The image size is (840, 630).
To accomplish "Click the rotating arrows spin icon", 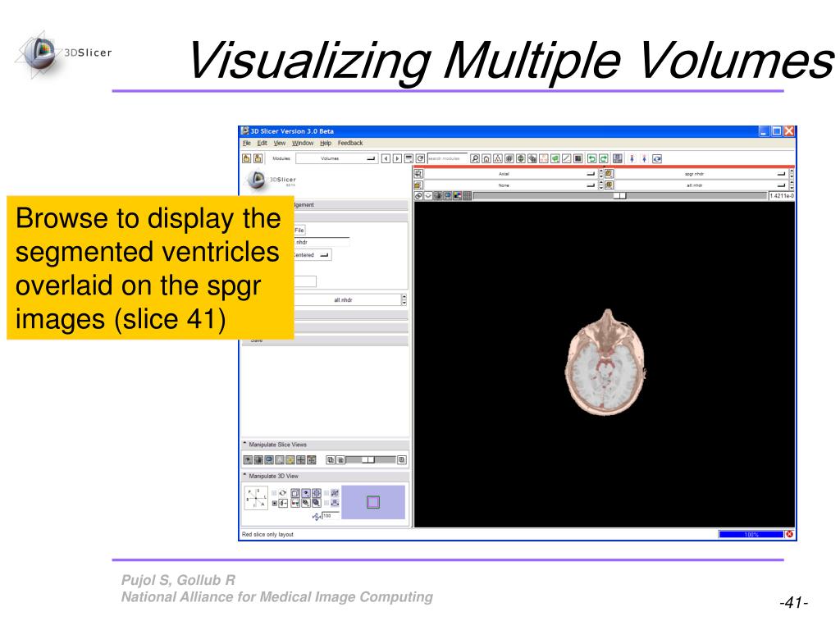I will point(283,493).
